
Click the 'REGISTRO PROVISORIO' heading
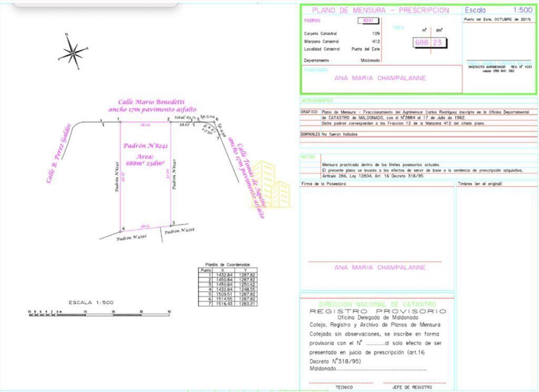[378, 311]
